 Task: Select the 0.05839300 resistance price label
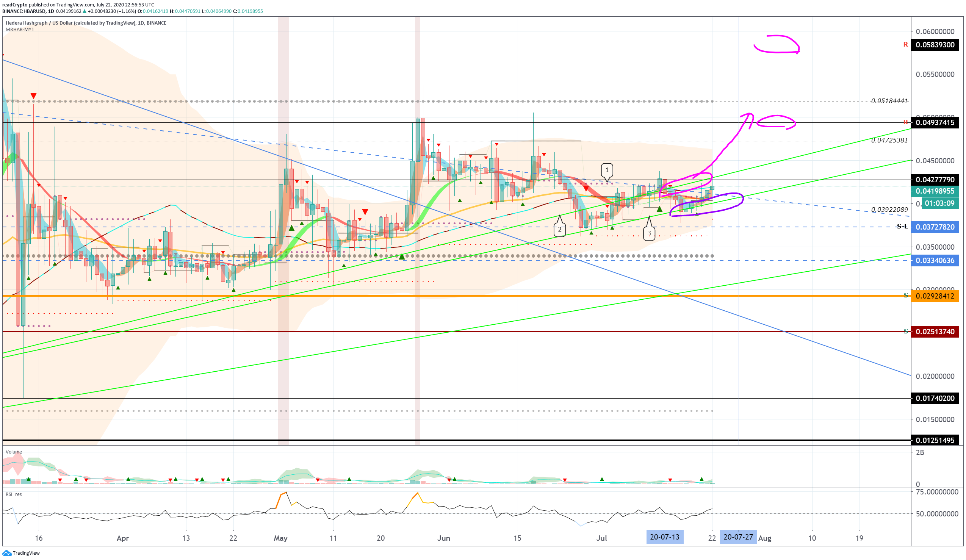coord(935,45)
